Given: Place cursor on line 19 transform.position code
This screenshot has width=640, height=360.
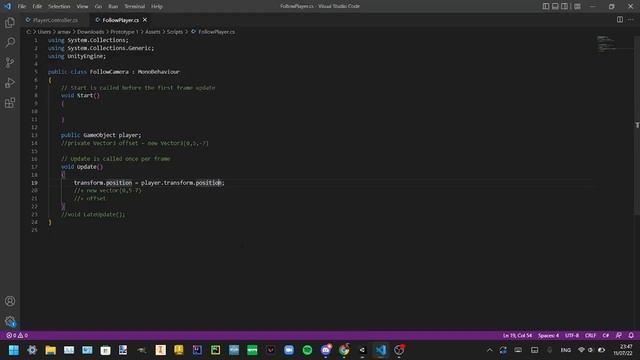Looking at the screenshot, I should pos(149,183).
